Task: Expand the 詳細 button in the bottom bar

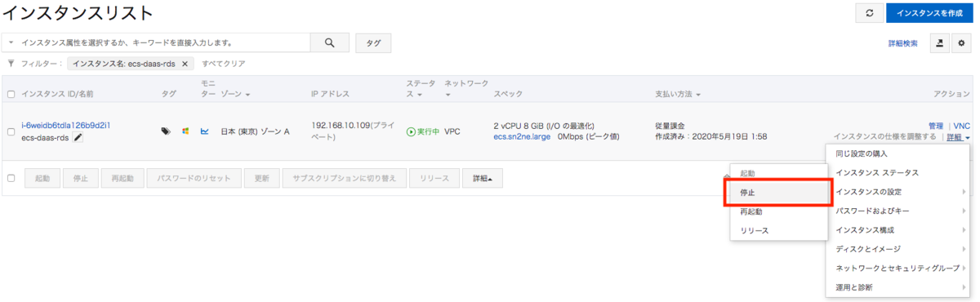Action: click(x=483, y=178)
